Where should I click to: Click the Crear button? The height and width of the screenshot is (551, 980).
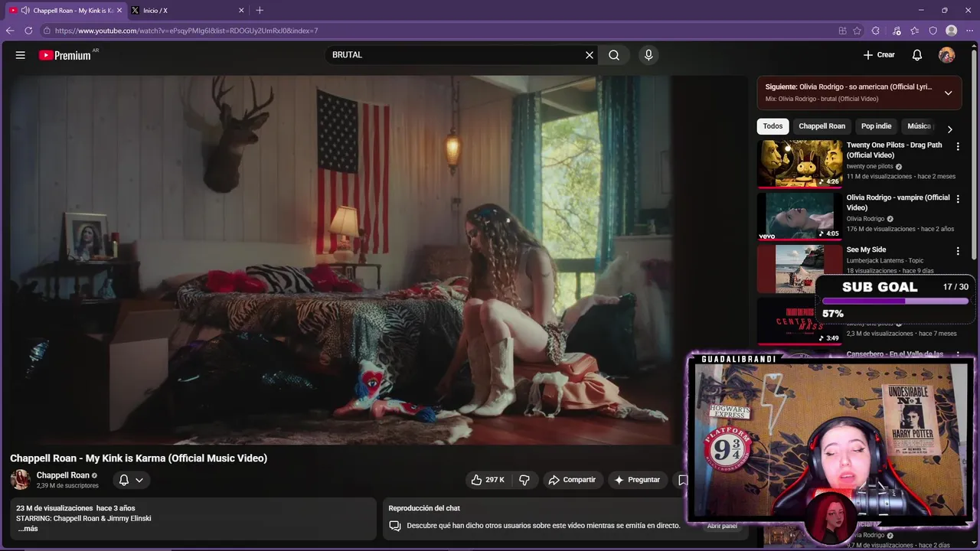pyautogui.click(x=879, y=55)
